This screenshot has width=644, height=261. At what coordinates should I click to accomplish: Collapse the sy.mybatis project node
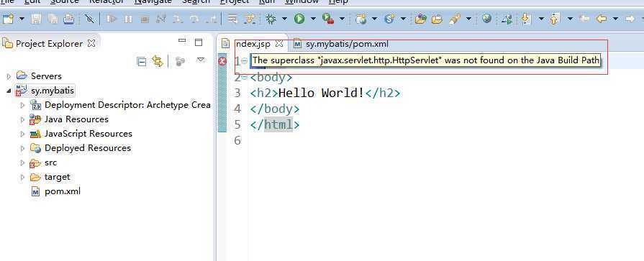9,91
